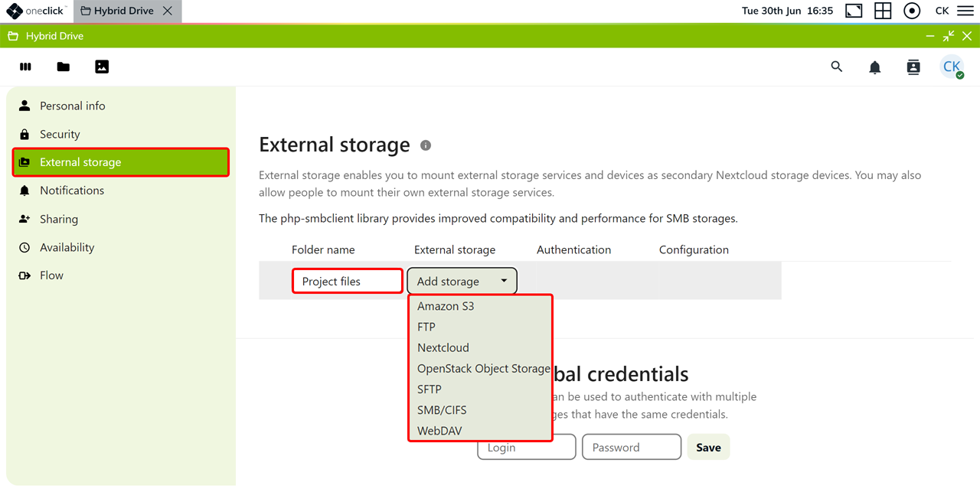
Task: Collapse the Add storage dropdown
Action: click(462, 281)
